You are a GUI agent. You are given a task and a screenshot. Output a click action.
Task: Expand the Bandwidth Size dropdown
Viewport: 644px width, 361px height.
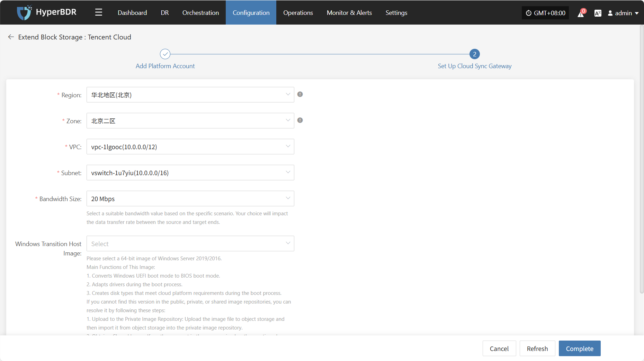(x=190, y=198)
